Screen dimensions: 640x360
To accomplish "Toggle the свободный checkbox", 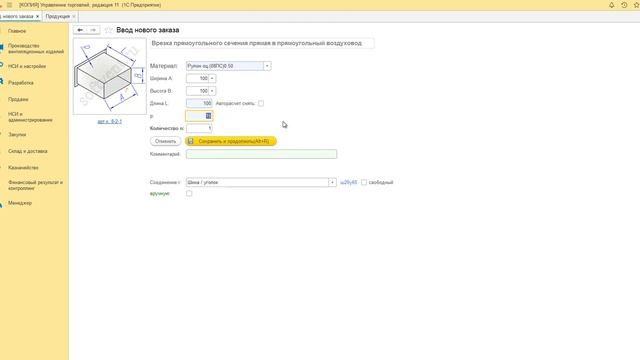I will click(x=364, y=182).
